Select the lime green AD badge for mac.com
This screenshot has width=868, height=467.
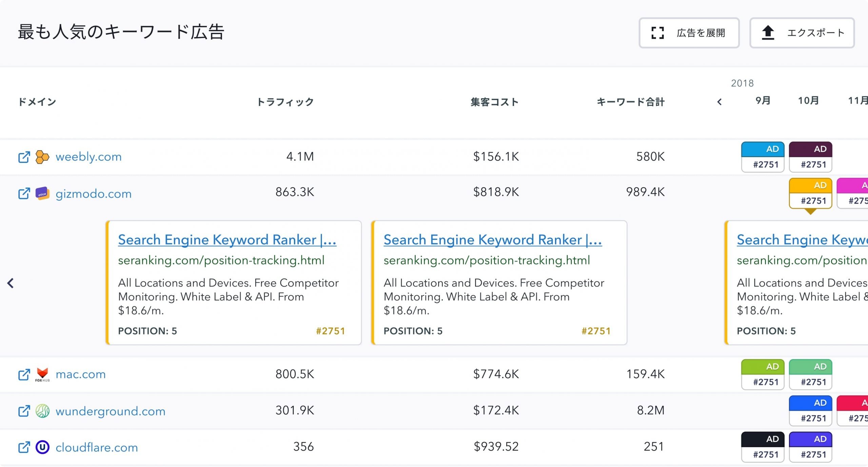click(x=763, y=374)
